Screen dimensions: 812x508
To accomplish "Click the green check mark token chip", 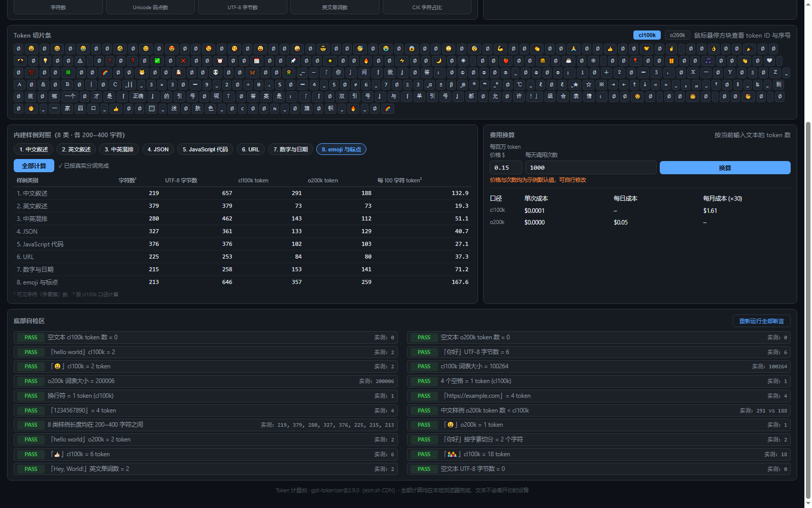I will pyautogui.click(x=157, y=60).
